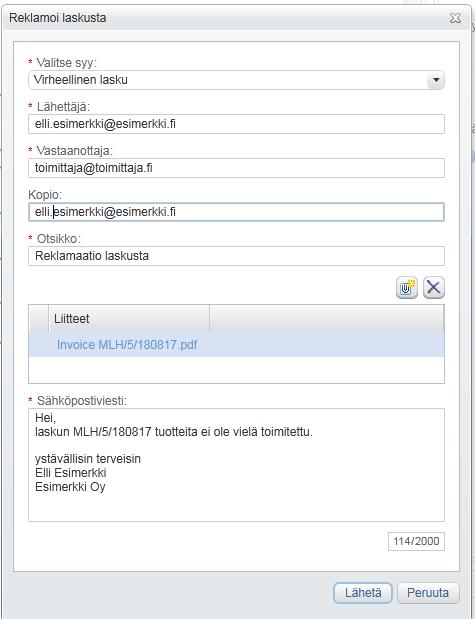Click the empty column header beside Liitteet
The image size is (475, 619).
[327, 319]
